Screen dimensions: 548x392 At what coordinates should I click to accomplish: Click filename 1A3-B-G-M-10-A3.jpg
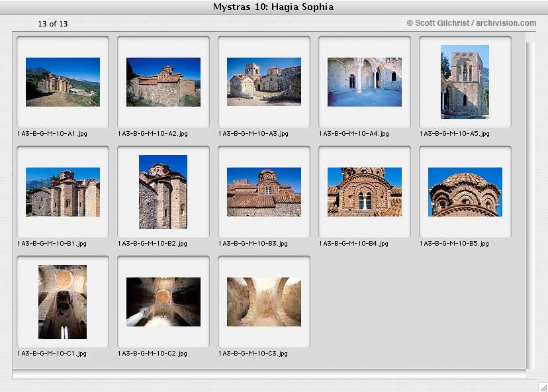click(x=253, y=134)
